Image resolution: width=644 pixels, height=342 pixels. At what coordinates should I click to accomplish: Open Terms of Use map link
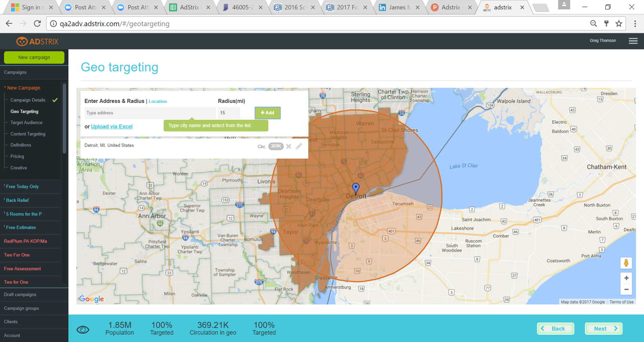(621, 302)
